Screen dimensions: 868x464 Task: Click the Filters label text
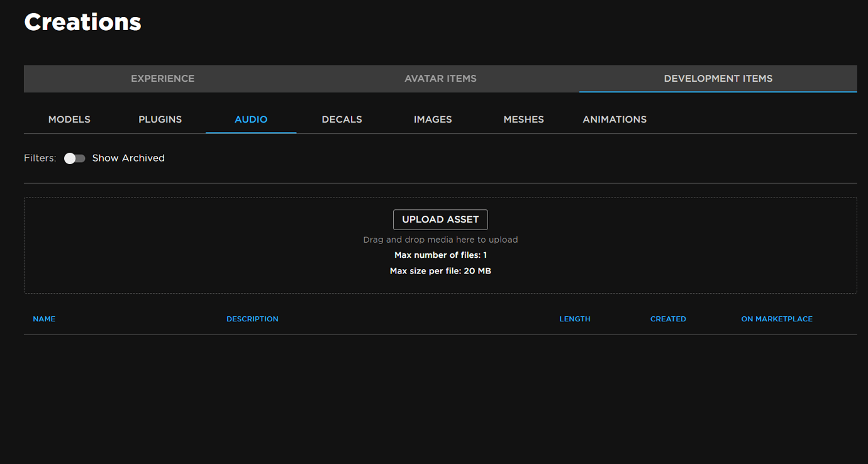point(40,158)
